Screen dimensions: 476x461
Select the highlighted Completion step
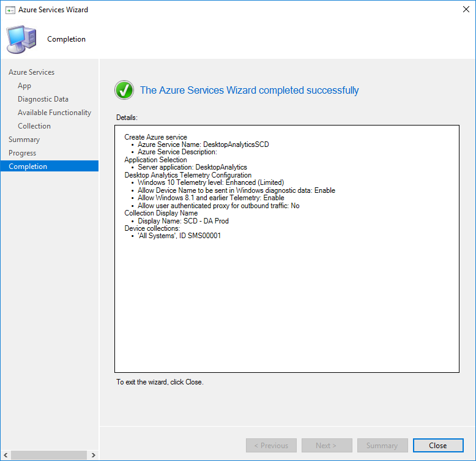coord(50,166)
